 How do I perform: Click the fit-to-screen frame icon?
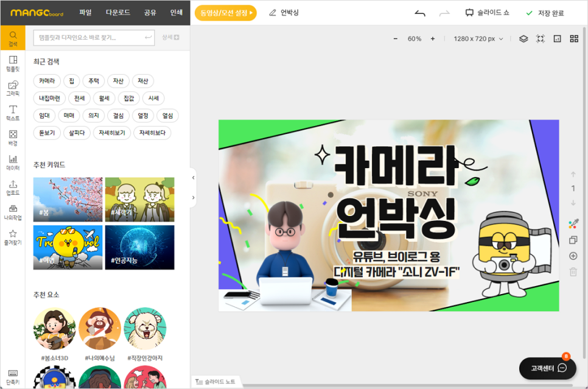tap(541, 38)
